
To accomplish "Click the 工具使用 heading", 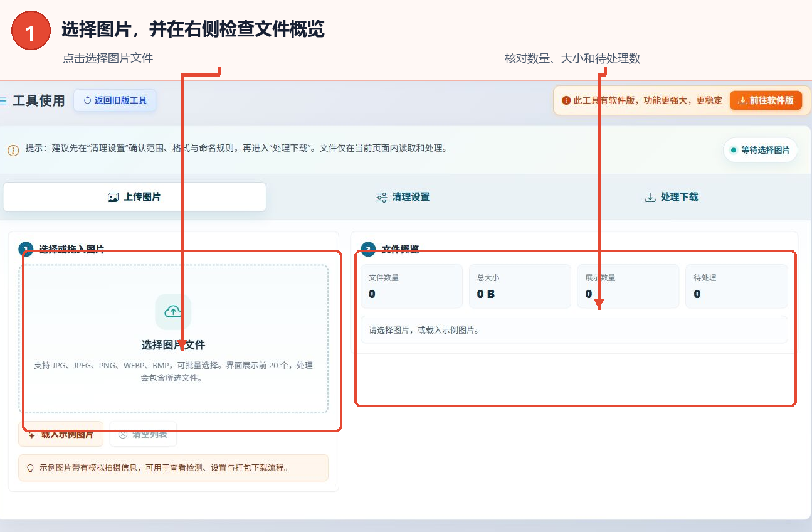I will tap(39, 100).
